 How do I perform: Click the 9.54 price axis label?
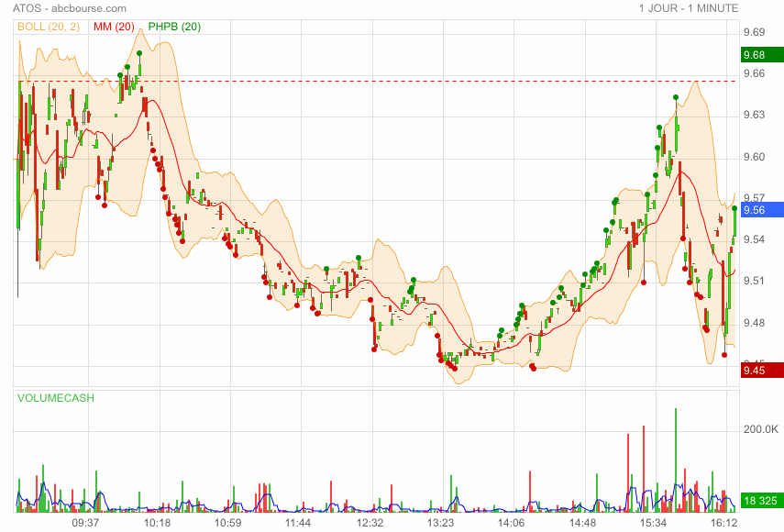tap(754, 239)
